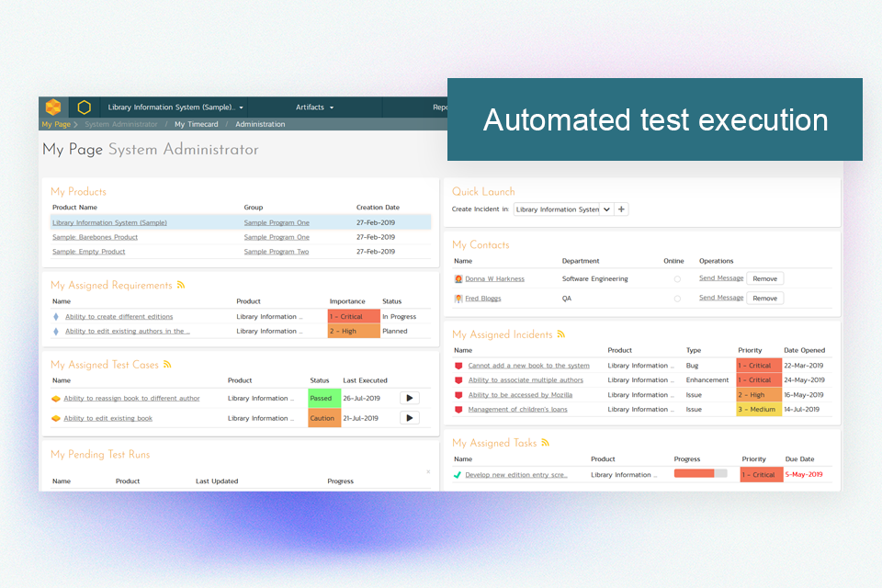Click test case icon beside 'Ability to edit existing book'
Screen dimensions: 882x588
coord(56,418)
